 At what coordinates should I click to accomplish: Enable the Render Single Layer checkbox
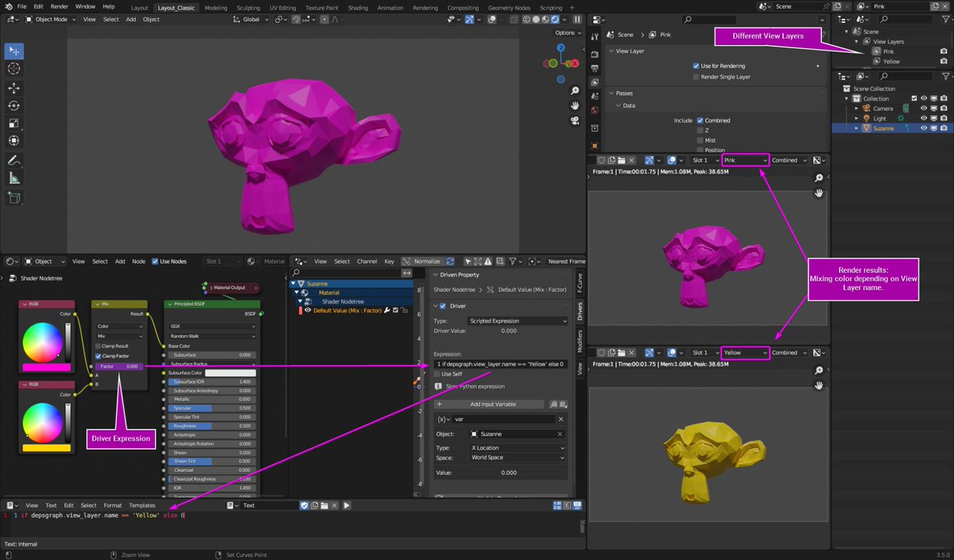696,76
